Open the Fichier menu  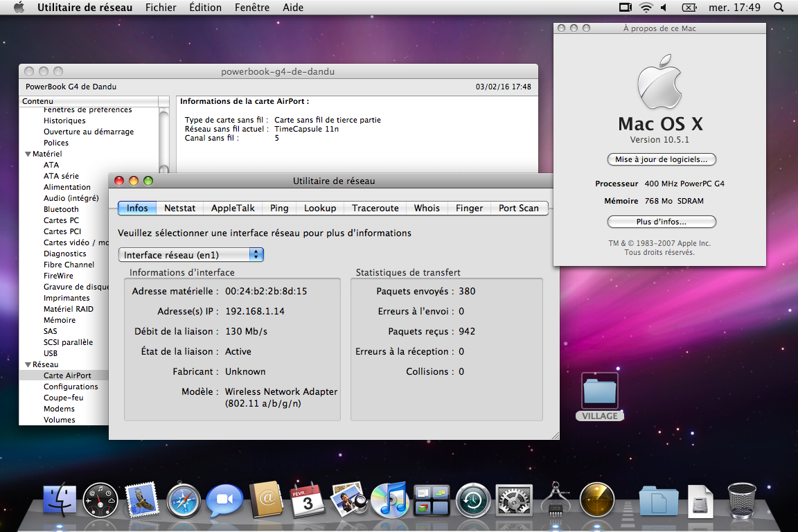[x=161, y=8]
